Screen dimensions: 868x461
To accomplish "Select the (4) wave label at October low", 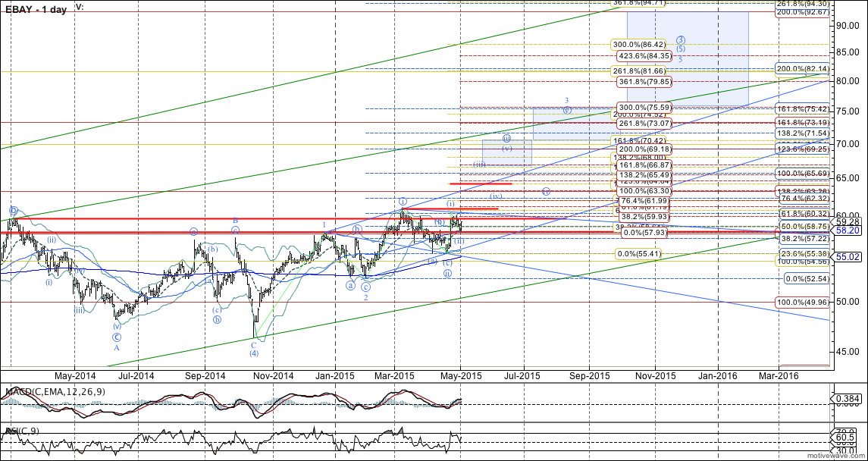I will (x=253, y=353).
